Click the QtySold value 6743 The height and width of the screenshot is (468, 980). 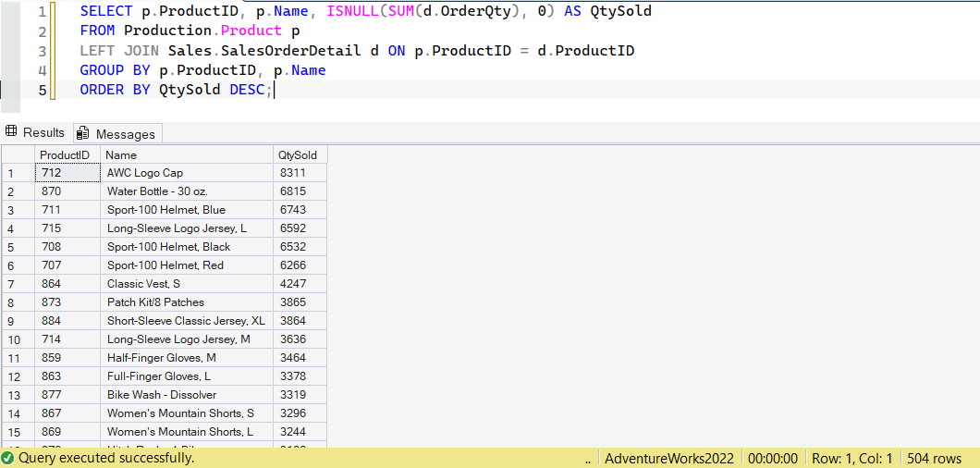300,210
